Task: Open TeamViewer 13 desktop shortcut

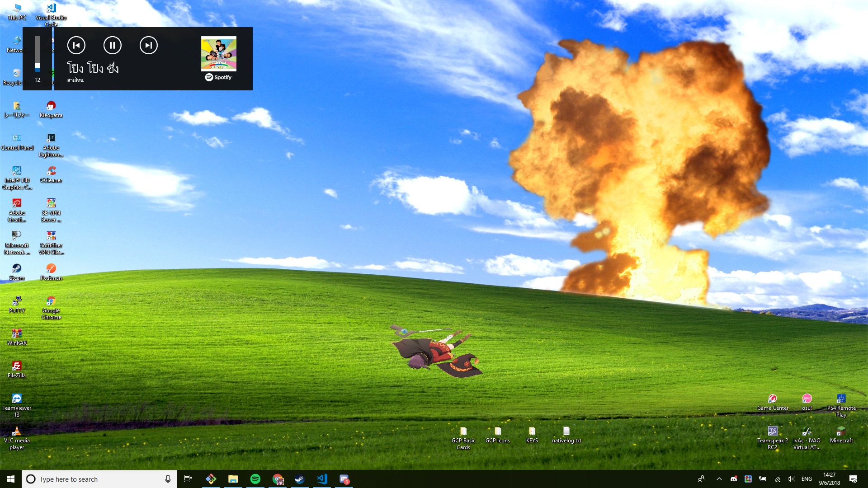Action: pyautogui.click(x=17, y=405)
